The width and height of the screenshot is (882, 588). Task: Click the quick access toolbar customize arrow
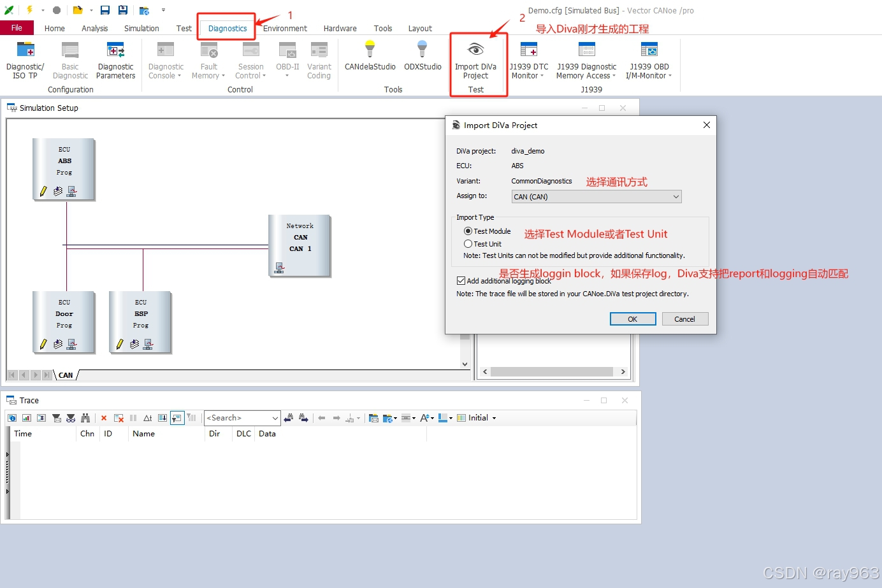coord(163,10)
